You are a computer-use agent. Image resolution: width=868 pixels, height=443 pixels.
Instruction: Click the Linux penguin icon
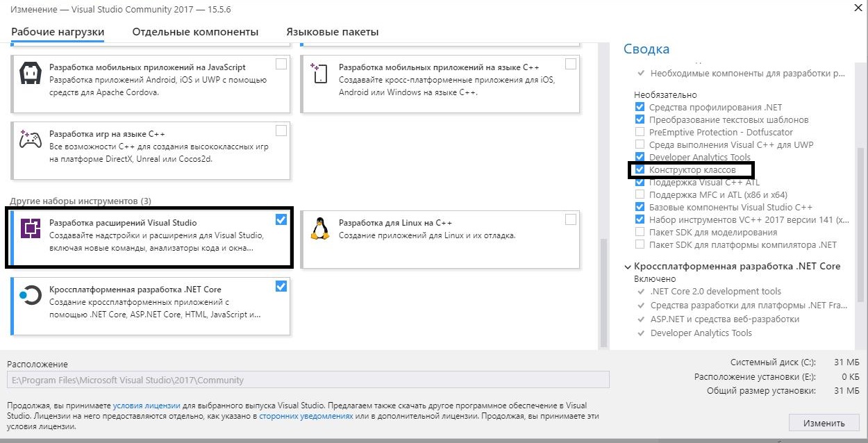319,228
